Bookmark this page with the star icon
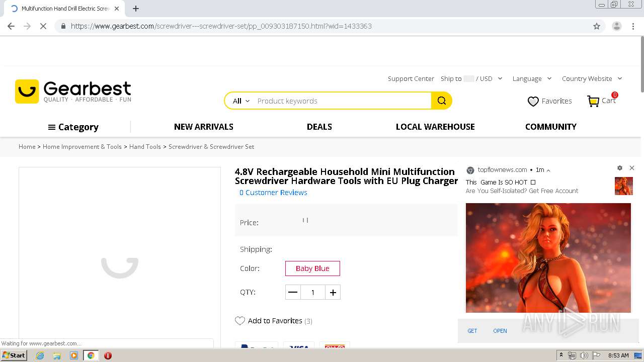The width and height of the screenshot is (644, 362). point(597,26)
